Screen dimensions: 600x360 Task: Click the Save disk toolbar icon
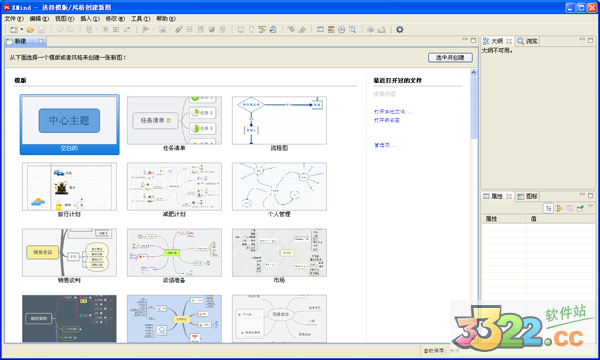pyautogui.click(x=42, y=29)
